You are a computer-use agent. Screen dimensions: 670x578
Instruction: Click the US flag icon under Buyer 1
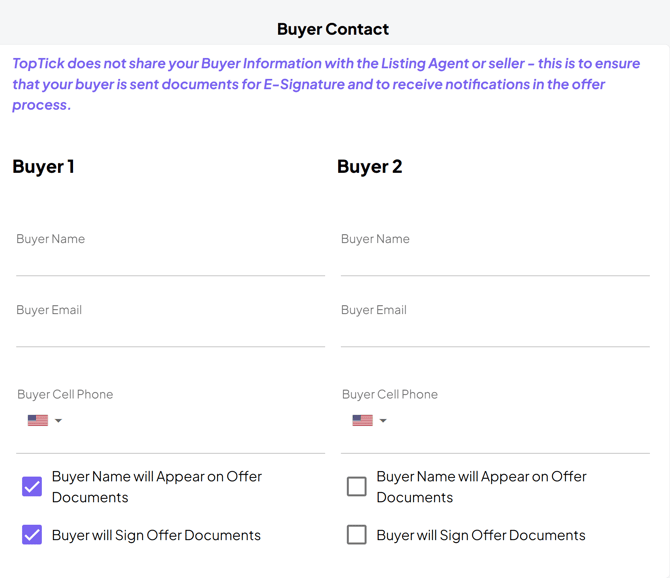pyautogui.click(x=38, y=421)
